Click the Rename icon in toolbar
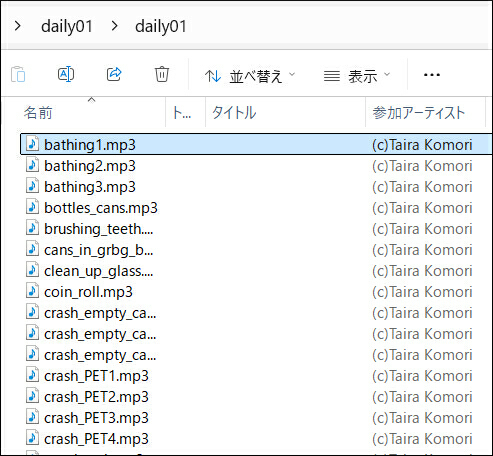 [x=66, y=74]
